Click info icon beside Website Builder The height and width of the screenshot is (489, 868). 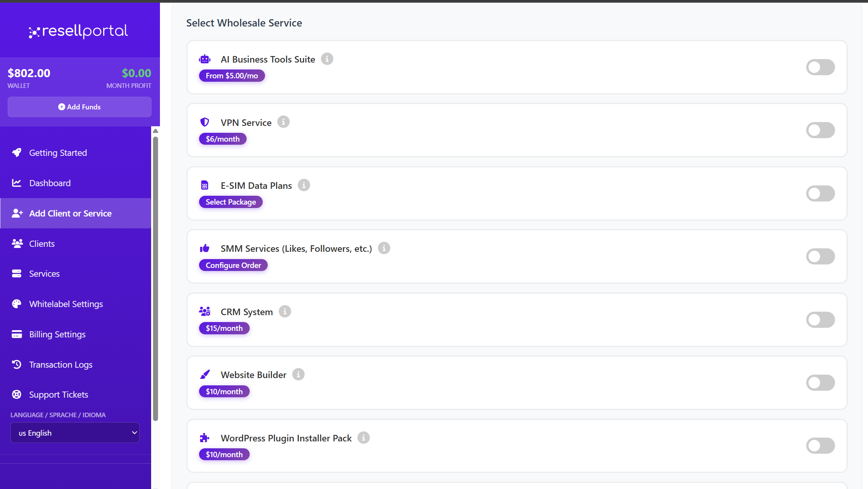(298, 375)
